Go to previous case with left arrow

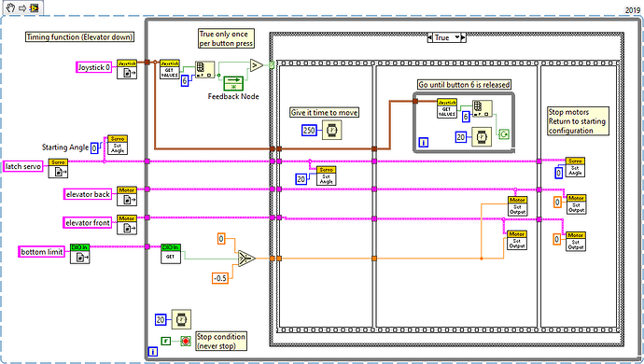pyautogui.click(x=429, y=37)
